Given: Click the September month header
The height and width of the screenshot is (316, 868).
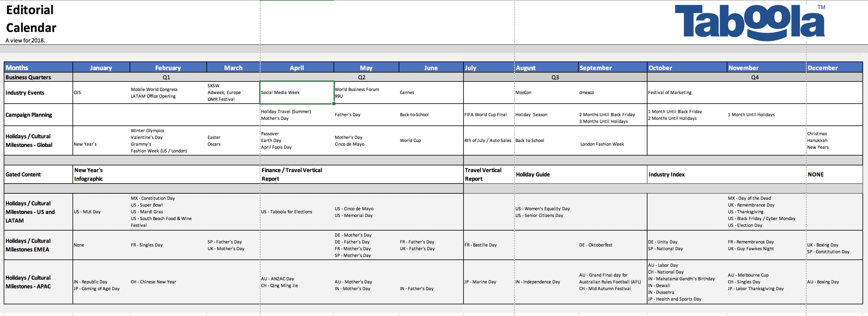Looking at the screenshot, I should point(612,67).
